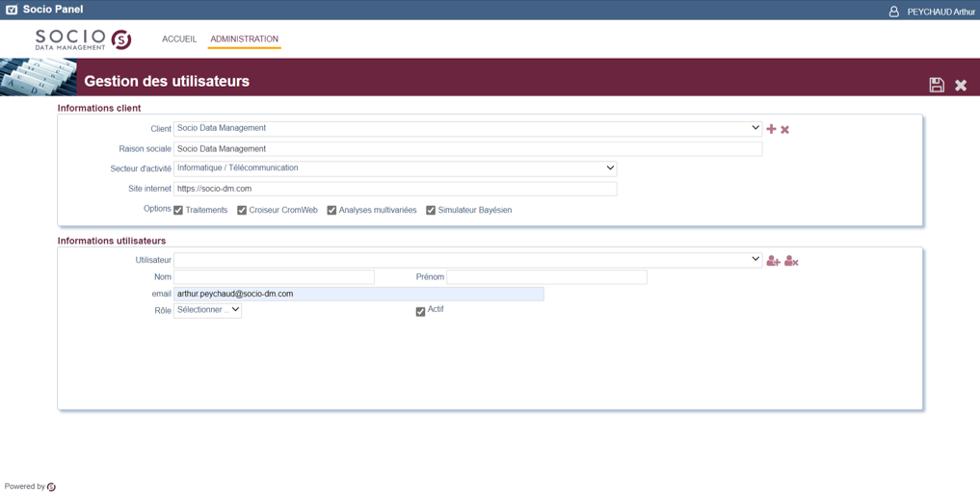
Task: Click into the Prénom input field
Action: point(547,276)
